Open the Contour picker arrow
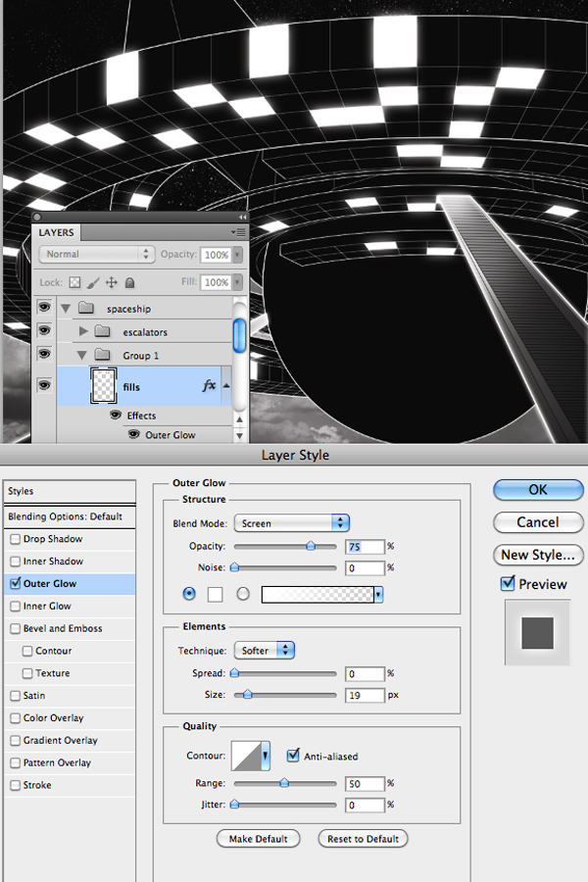This screenshot has width=588, height=882. (x=266, y=756)
